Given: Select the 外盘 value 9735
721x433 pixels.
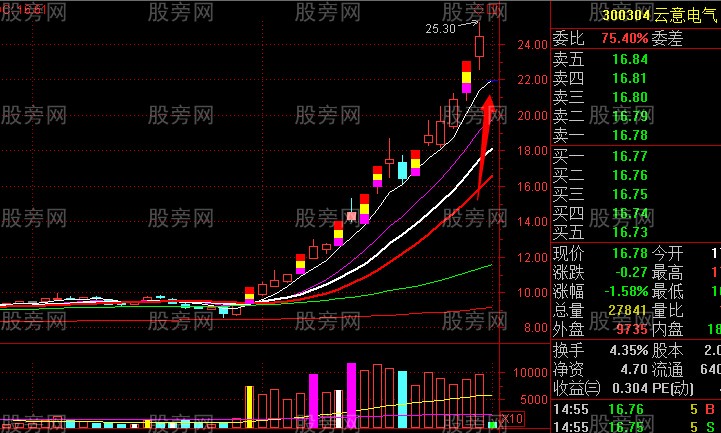Looking at the screenshot, I should [632, 329].
